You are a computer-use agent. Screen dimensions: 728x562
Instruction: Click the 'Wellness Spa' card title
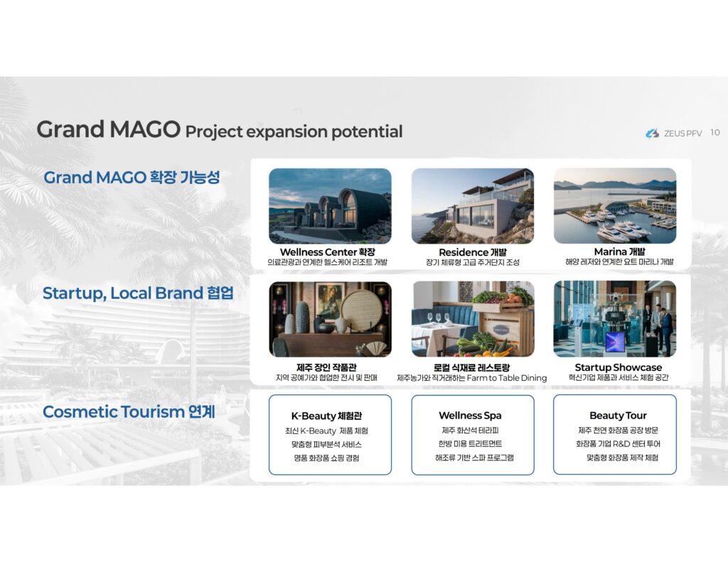(470, 416)
